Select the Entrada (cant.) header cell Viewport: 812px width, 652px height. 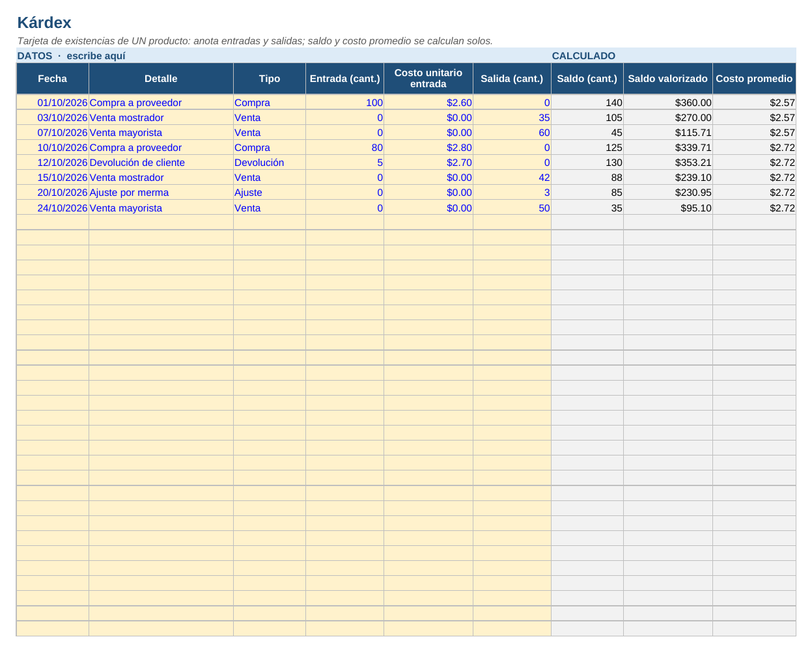(x=345, y=79)
